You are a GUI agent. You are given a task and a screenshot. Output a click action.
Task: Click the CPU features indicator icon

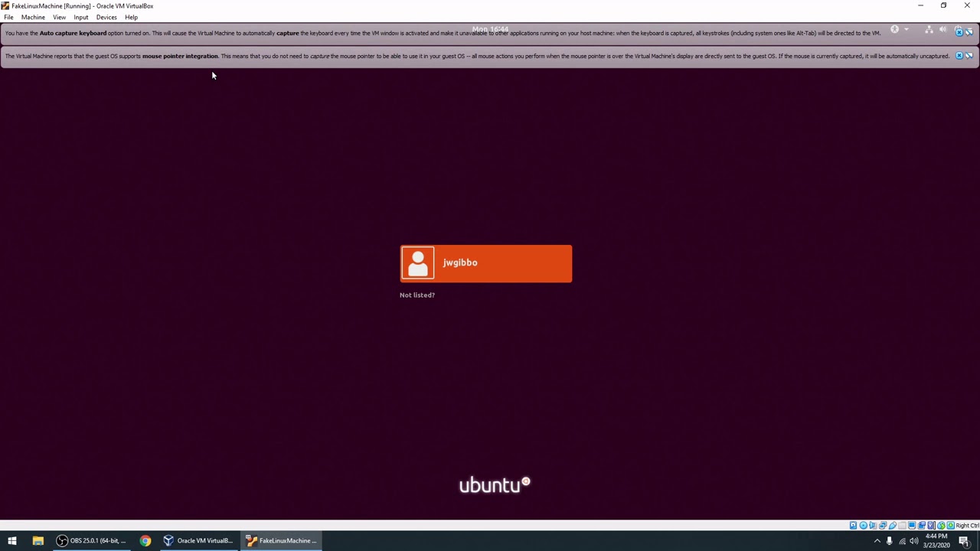931,525
